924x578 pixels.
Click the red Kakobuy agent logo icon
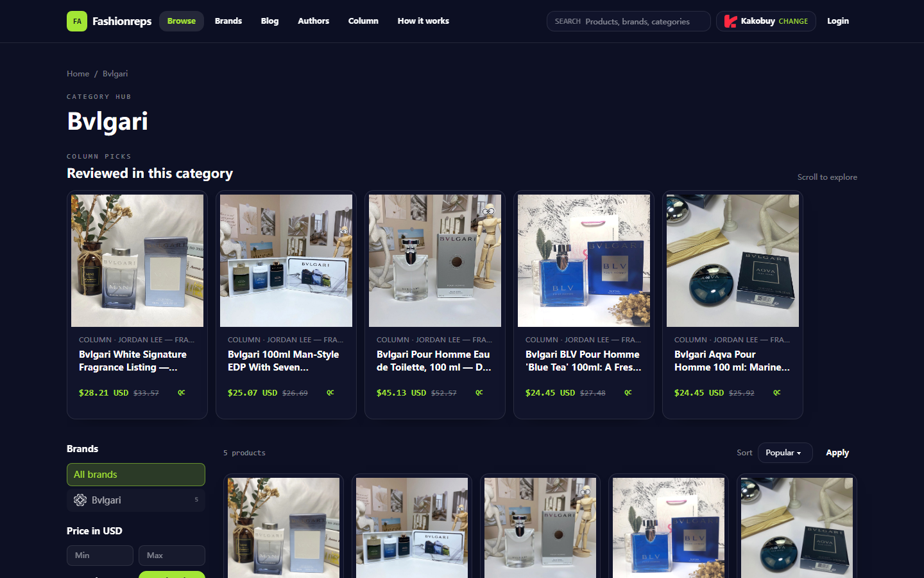point(730,21)
